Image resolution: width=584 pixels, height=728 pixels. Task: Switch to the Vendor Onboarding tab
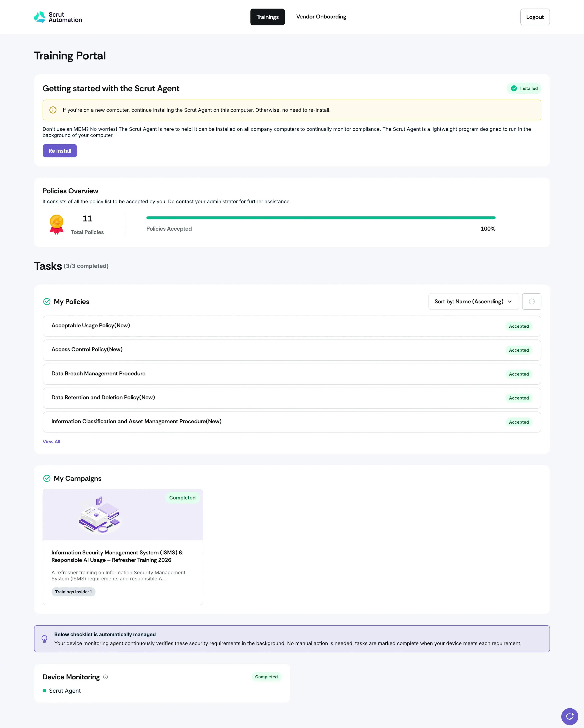[x=321, y=17]
